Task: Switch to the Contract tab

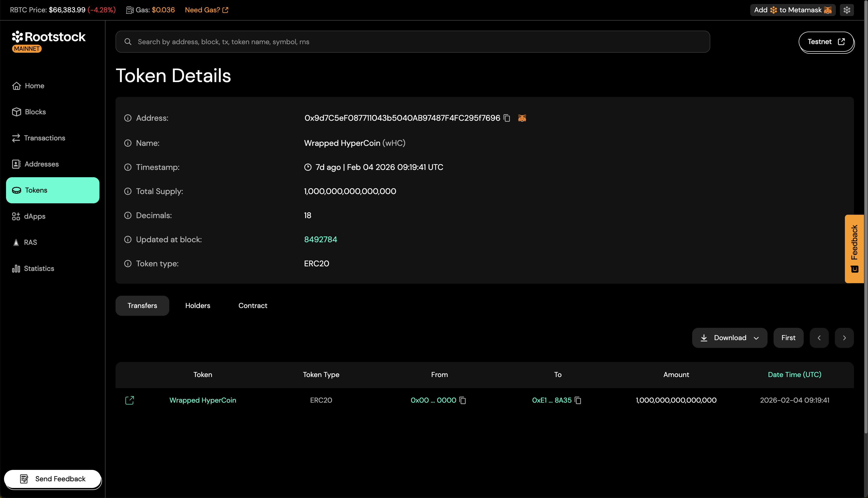Action: pos(253,305)
